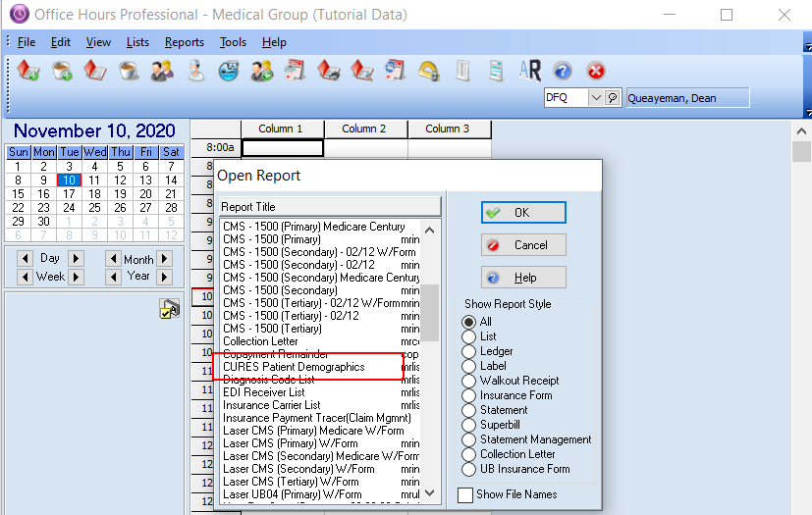The height and width of the screenshot is (515, 812).
Task: Click the blue round resource icon
Action: [x=229, y=71]
